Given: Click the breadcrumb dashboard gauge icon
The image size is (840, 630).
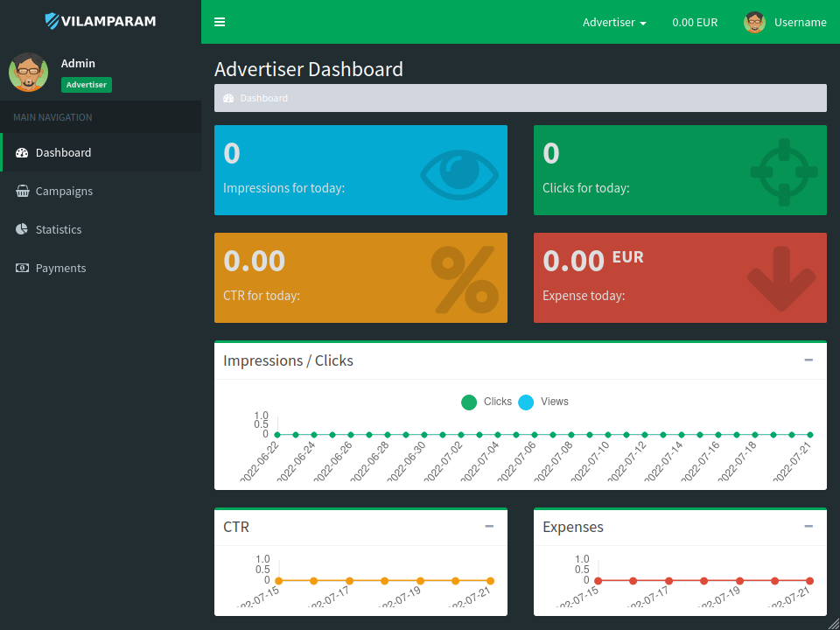Looking at the screenshot, I should 228,98.
